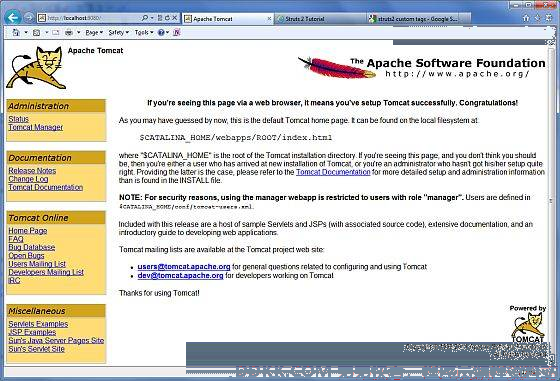Viewport: 560px width, 381px height.
Task: Click the Print icon in command bar
Action: coord(69,32)
